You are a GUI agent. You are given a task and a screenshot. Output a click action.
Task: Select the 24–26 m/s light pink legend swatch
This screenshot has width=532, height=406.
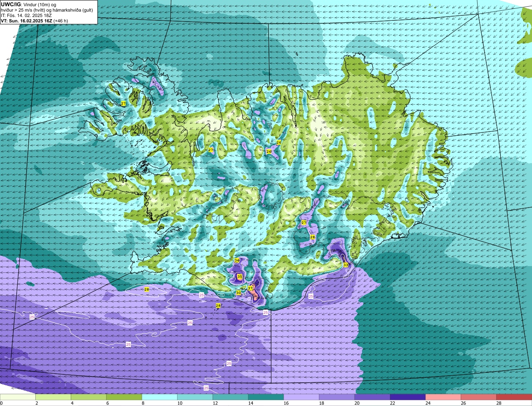(x=443, y=397)
